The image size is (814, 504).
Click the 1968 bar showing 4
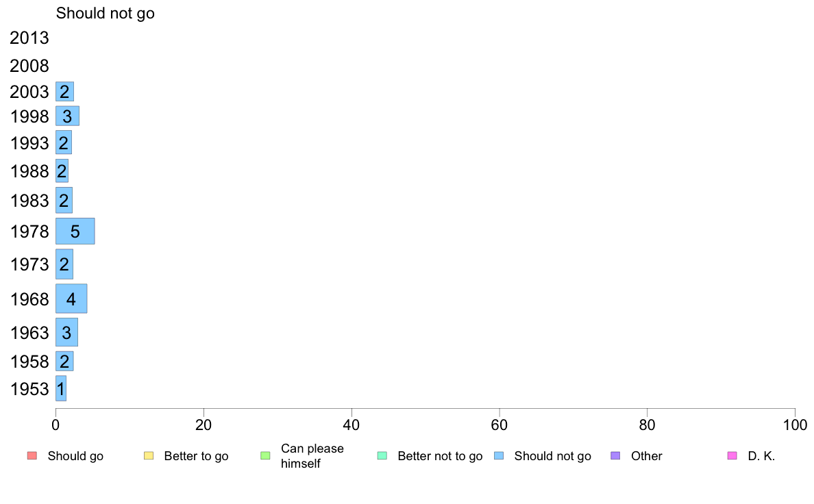[x=72, y=299]
